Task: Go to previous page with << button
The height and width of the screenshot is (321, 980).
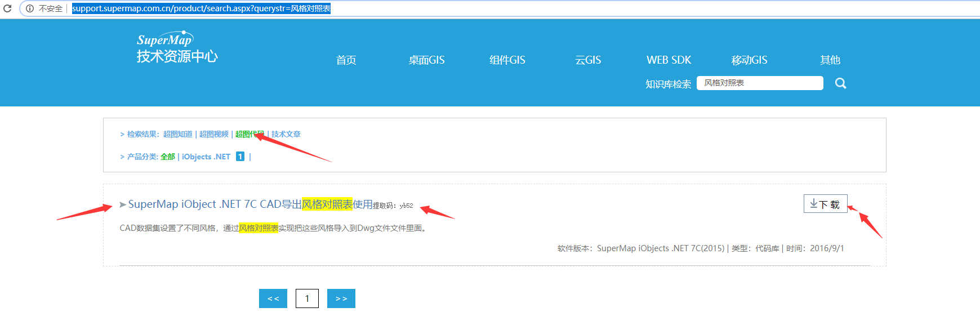Action: [x=273, y=298]
